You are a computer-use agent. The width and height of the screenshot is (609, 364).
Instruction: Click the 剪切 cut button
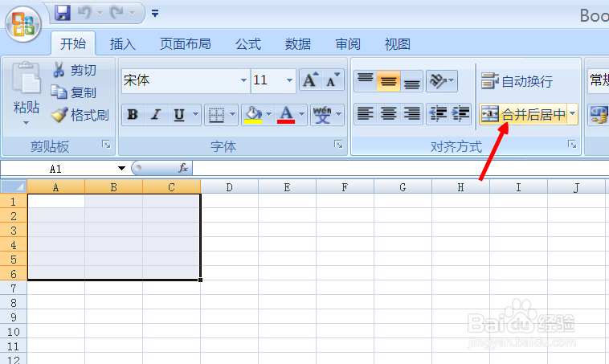(x=75, y=70)
